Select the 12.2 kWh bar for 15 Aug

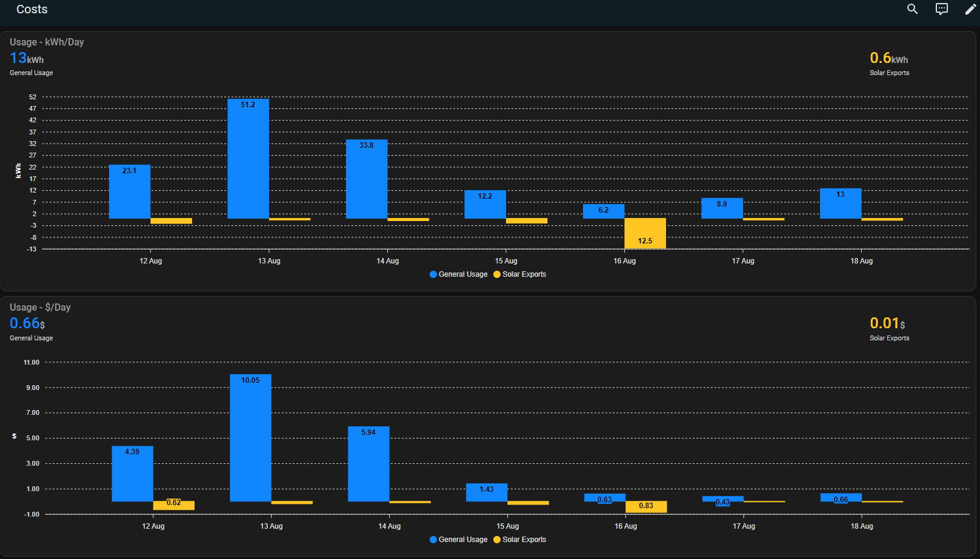tap(485, 205)
